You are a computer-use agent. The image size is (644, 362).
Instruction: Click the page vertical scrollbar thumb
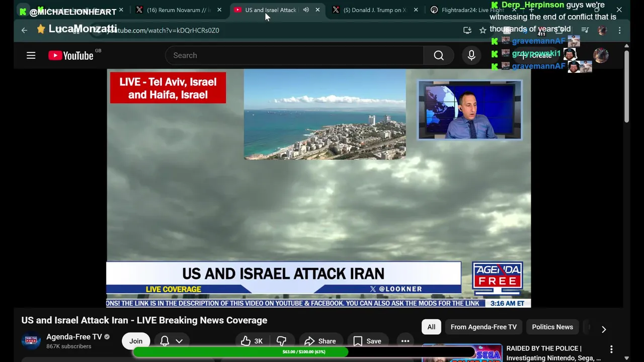point(626,85)
